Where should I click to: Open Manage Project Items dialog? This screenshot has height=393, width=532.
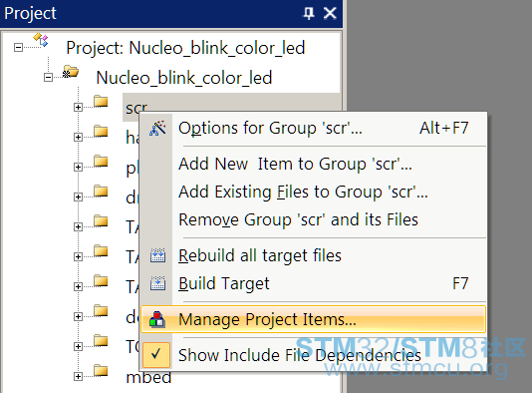click(314, 319)
